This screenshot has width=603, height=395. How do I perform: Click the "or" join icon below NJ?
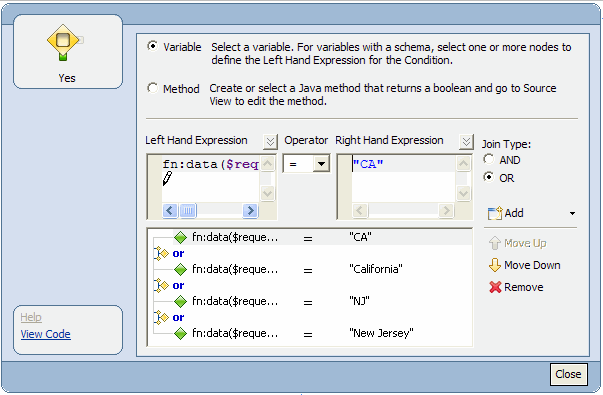click(x=162, y=317)
